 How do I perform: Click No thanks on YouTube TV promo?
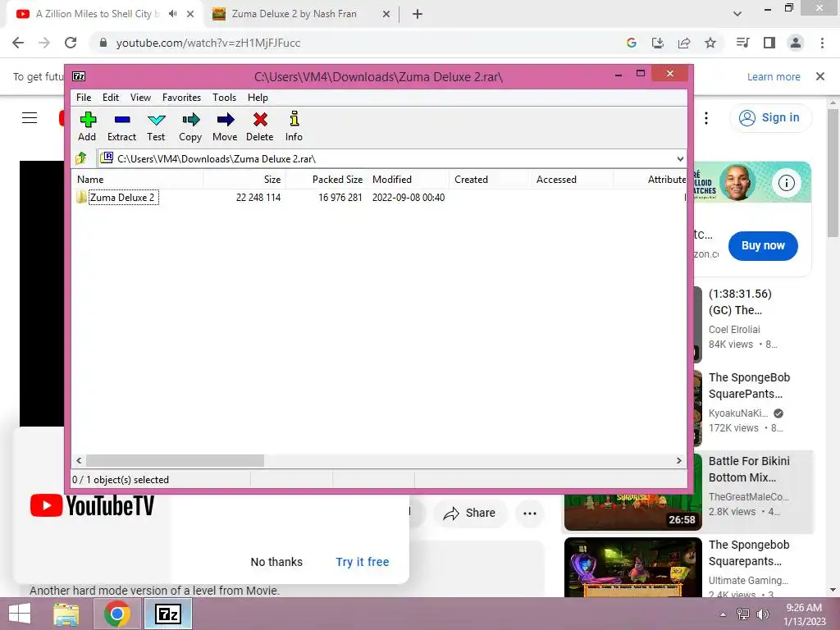(276, 562)
